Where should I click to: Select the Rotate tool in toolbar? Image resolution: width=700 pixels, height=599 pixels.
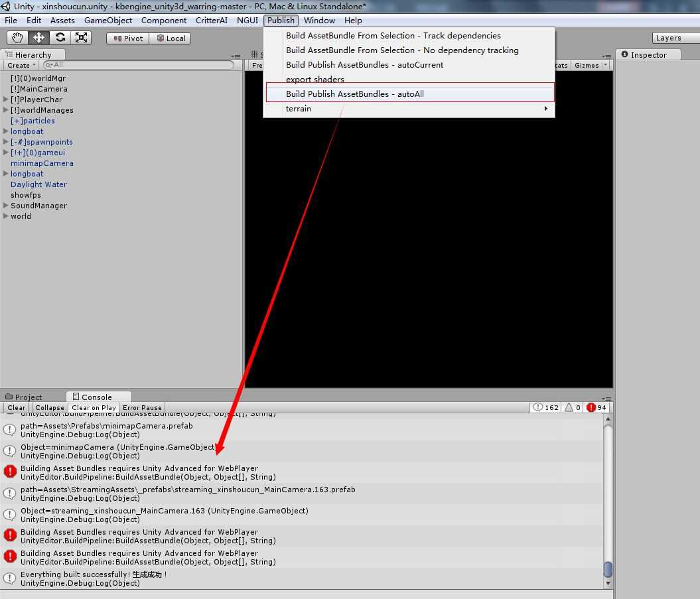point(60,38)
